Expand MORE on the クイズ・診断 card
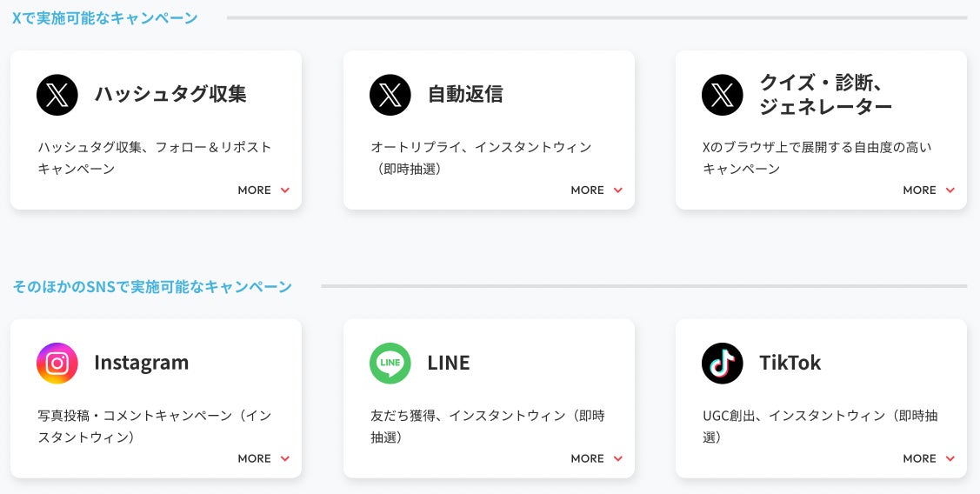The image size is (980, 494). (x=929, y=190)
